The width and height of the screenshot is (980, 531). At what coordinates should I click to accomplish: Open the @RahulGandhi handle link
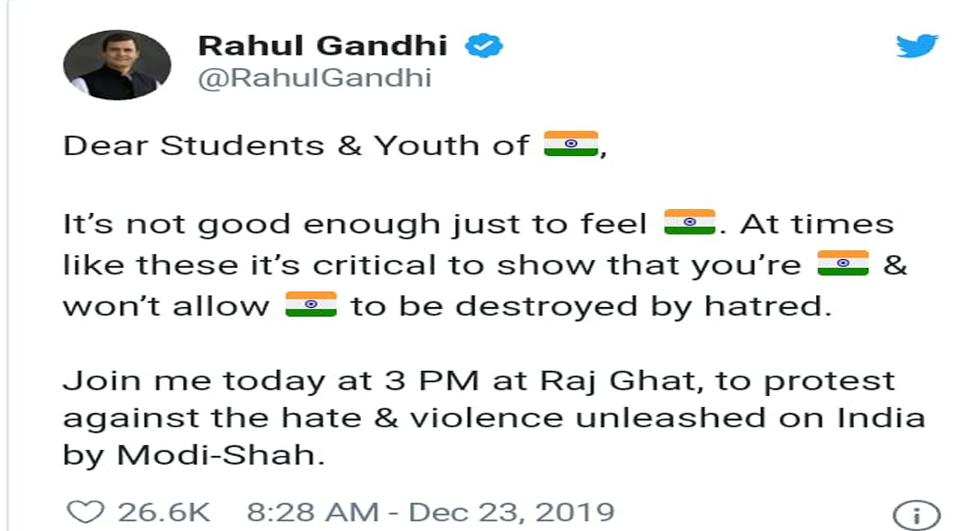(x=314, y=78)
